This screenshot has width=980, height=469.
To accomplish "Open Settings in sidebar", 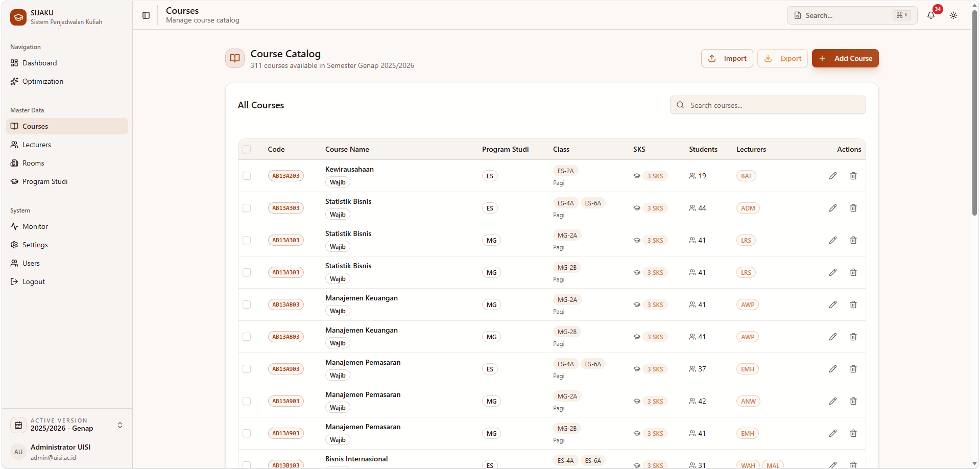I will pyautogui.click(x=67, y=245).
